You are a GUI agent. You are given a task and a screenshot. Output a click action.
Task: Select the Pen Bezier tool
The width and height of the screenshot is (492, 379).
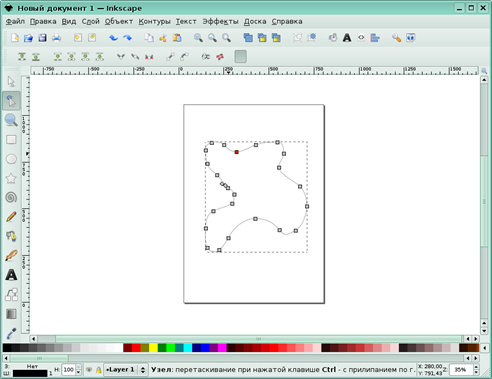(x=11, y=236)
